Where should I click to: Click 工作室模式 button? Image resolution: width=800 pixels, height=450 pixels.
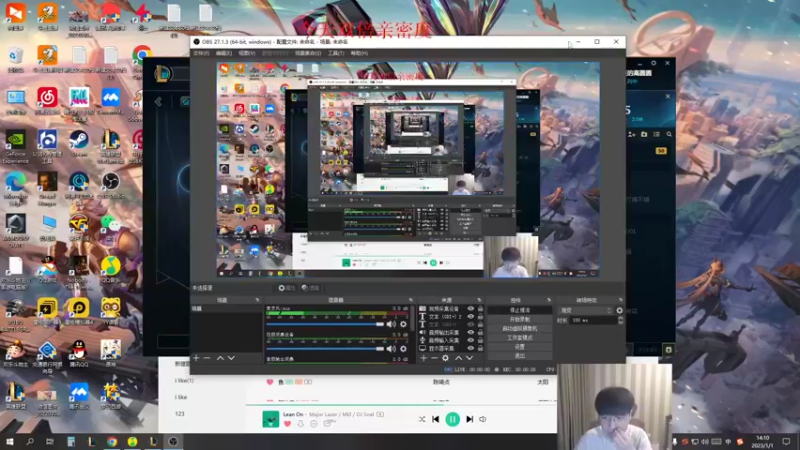(519, 338)
